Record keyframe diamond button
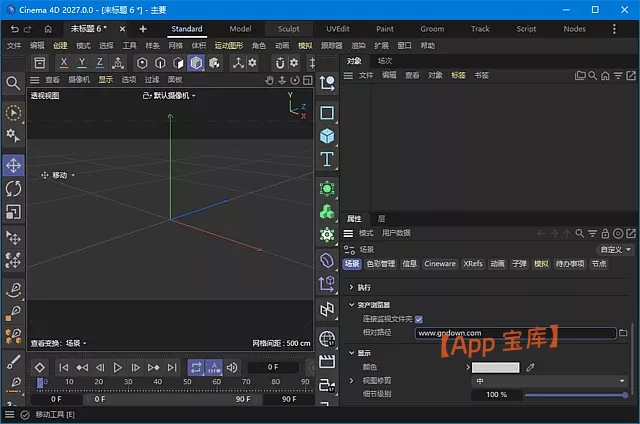Viewport: 640px width, 424px height. tap(40, 368)
